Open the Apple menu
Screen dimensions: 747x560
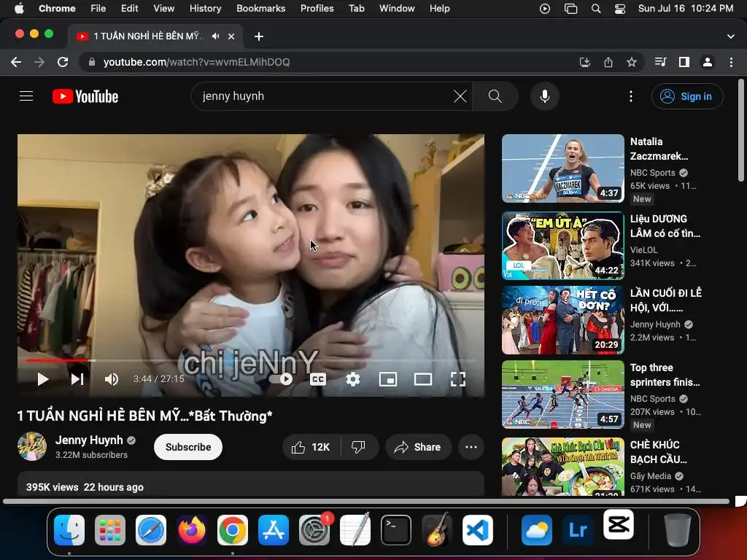pos(19,8)
